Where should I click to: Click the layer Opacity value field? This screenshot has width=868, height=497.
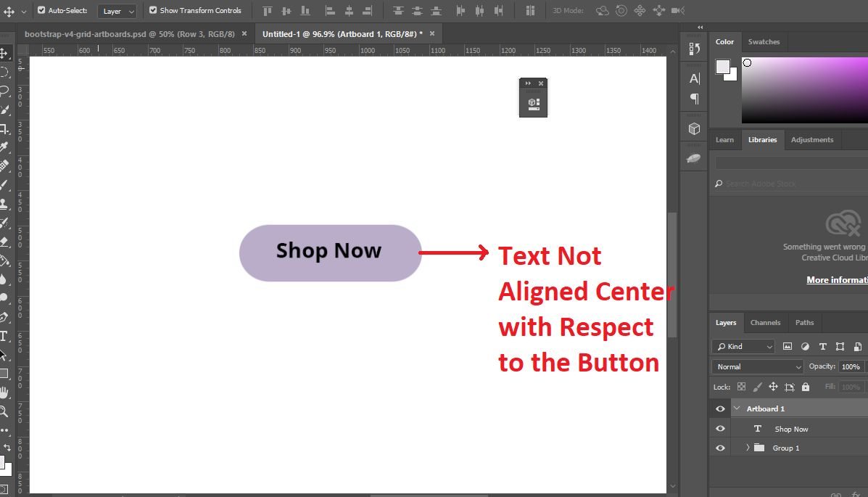click(851, 367)
